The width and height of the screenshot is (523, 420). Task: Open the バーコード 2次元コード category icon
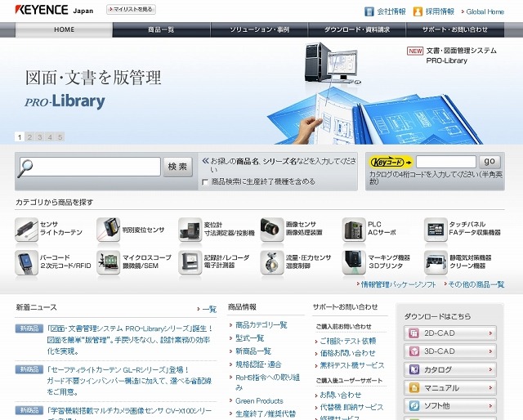click(26, 262)
